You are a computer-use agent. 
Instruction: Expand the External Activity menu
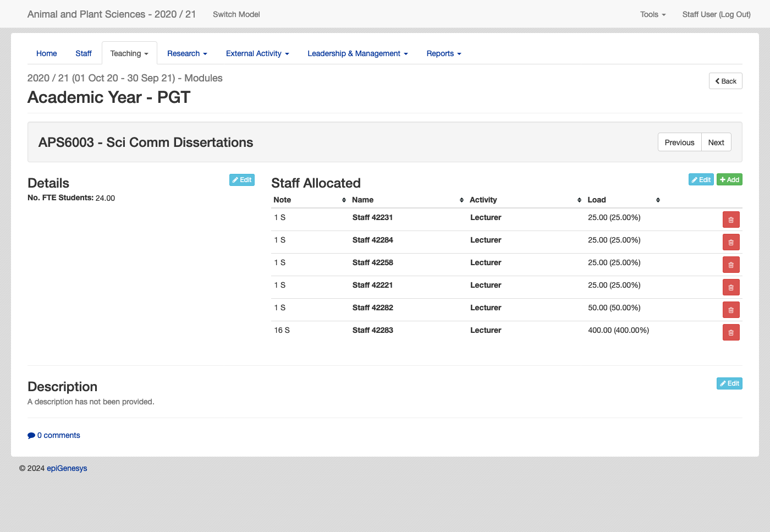tap(257, 53)
